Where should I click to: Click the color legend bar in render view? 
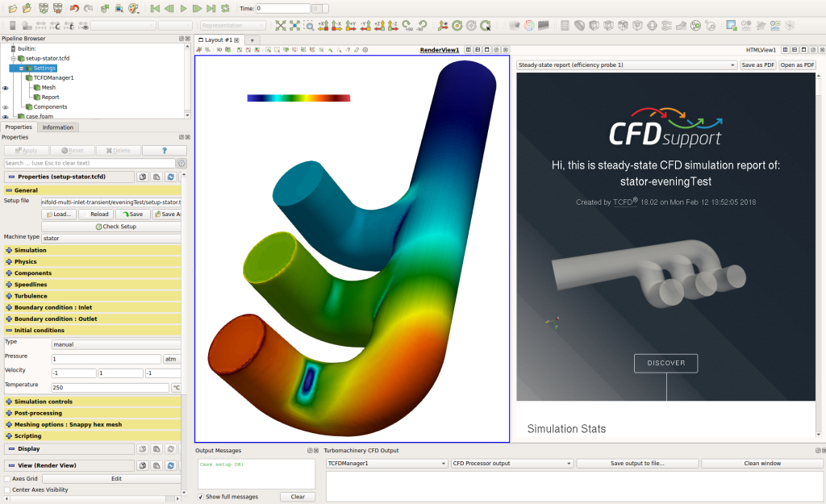coord(298,98)
